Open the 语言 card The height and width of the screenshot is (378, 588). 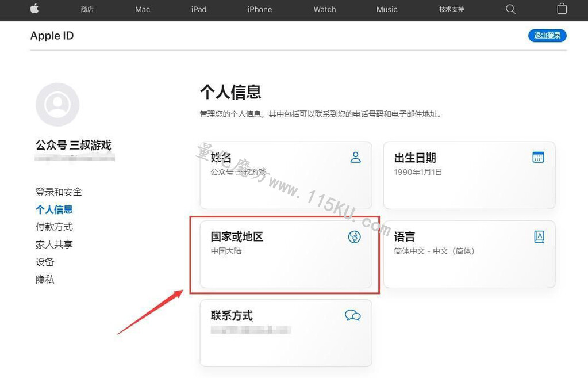tap(469, 254)
